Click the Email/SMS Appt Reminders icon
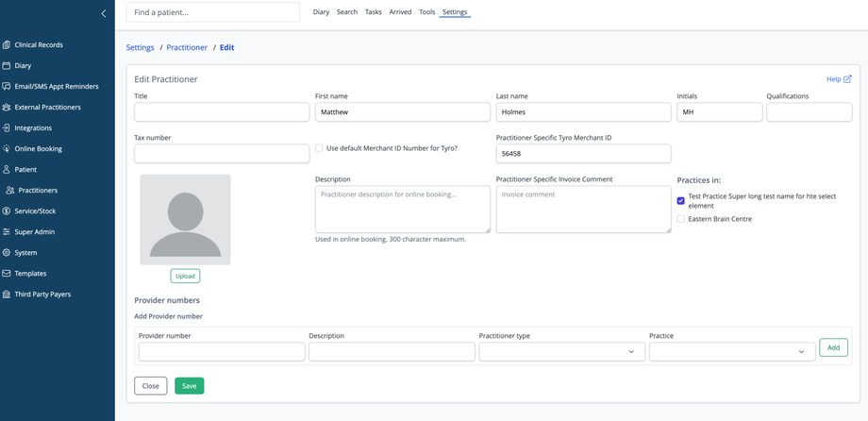This screenshot has height=421, width=868. tap(7, 87)
